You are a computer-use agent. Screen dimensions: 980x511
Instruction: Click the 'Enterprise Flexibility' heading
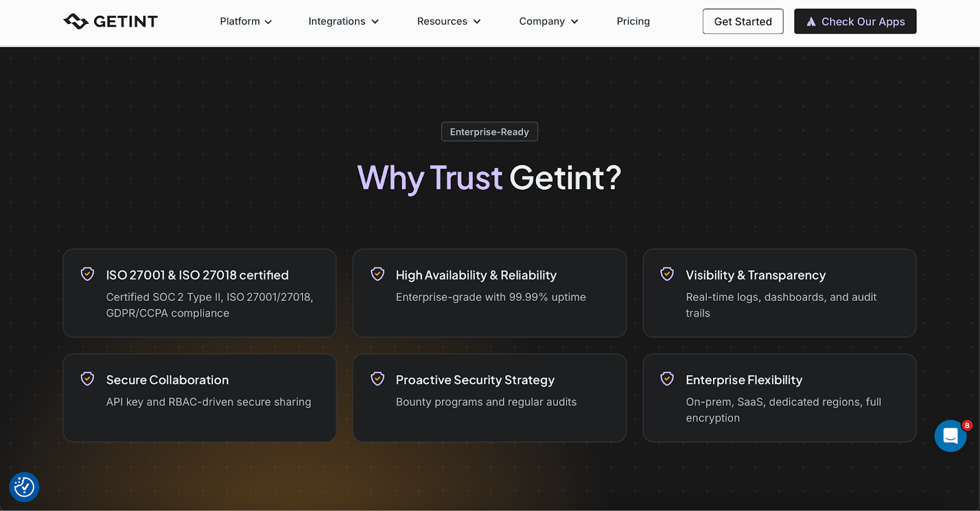click(744, 380)
